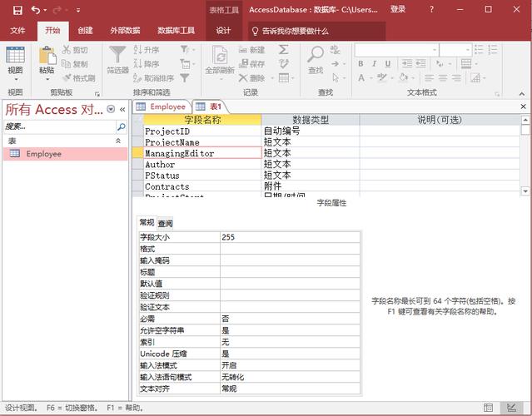The image size is (532, 416).
Task: Collapse the navigation pane with double chevron
Action: [122, 109]
